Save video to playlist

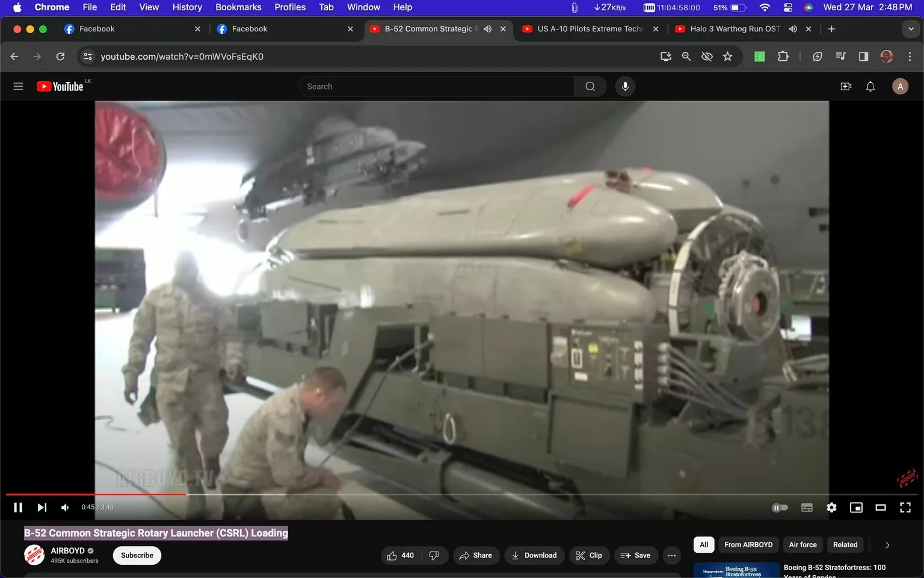[636, 555]
